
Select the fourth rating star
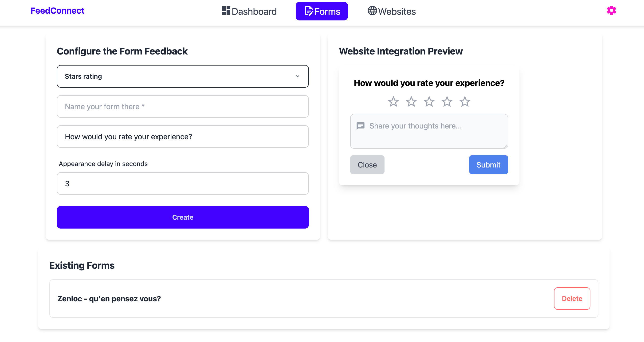point(447,101)
